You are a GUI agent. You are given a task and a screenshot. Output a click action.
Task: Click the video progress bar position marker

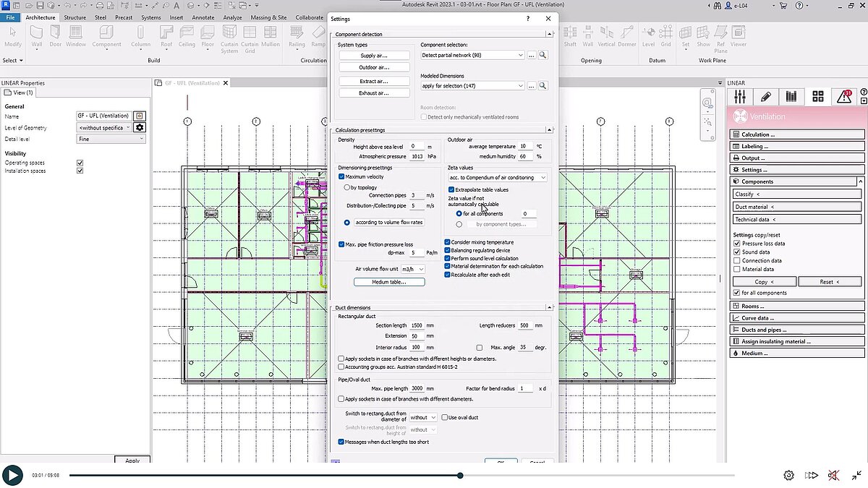tap(459, 476)
